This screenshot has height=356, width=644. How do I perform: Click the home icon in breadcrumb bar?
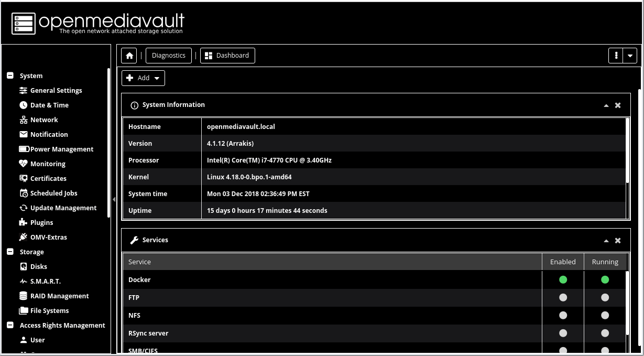click(129, 56)
